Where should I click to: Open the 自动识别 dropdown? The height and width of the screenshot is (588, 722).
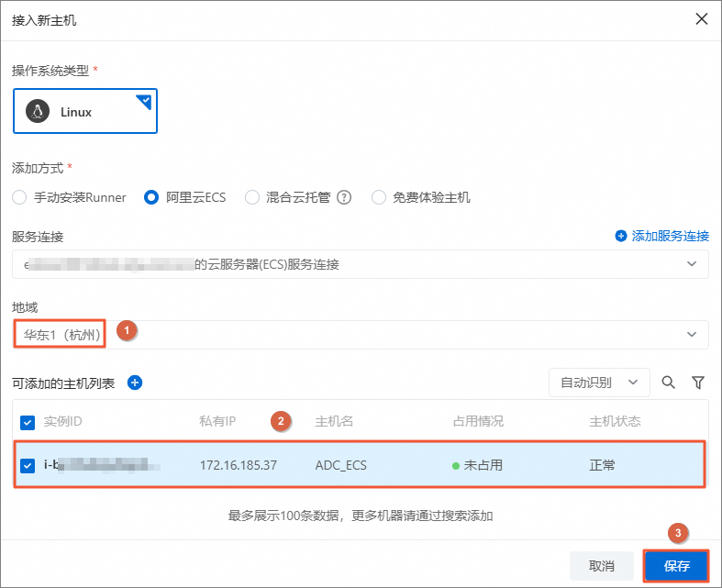pyautogui.click(x=599, y=383)
